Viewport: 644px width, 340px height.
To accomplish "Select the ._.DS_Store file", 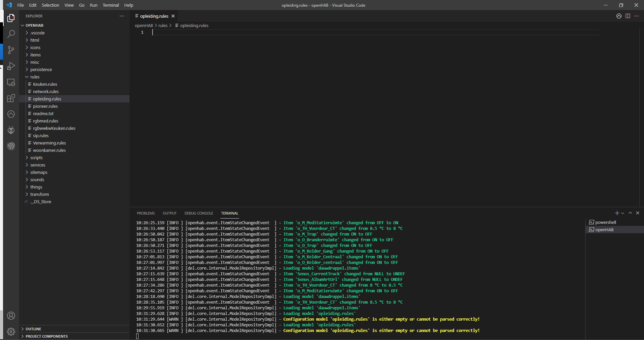I will point(74,202).
